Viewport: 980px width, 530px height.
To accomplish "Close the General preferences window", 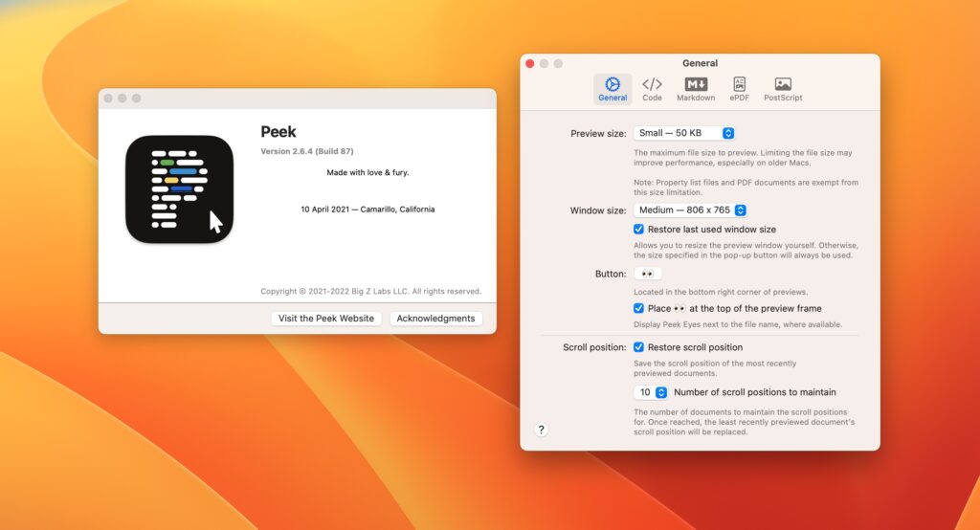I will pyautogui.click(x=530, y=64).
